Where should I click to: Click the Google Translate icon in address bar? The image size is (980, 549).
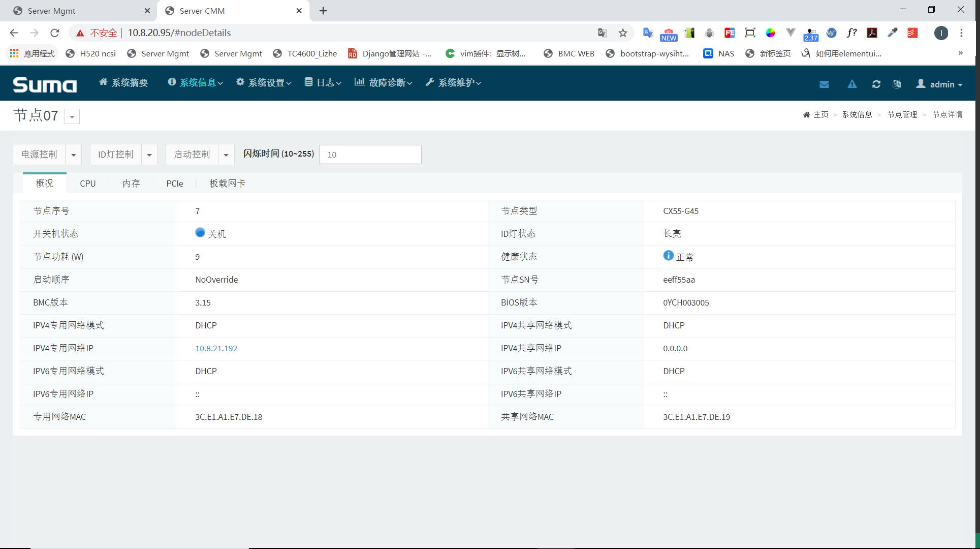coord(603,33)
